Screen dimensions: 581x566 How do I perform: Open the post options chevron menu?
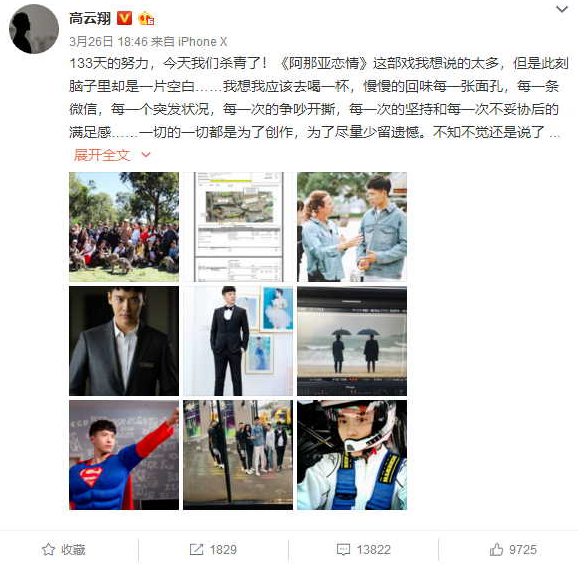562,9
